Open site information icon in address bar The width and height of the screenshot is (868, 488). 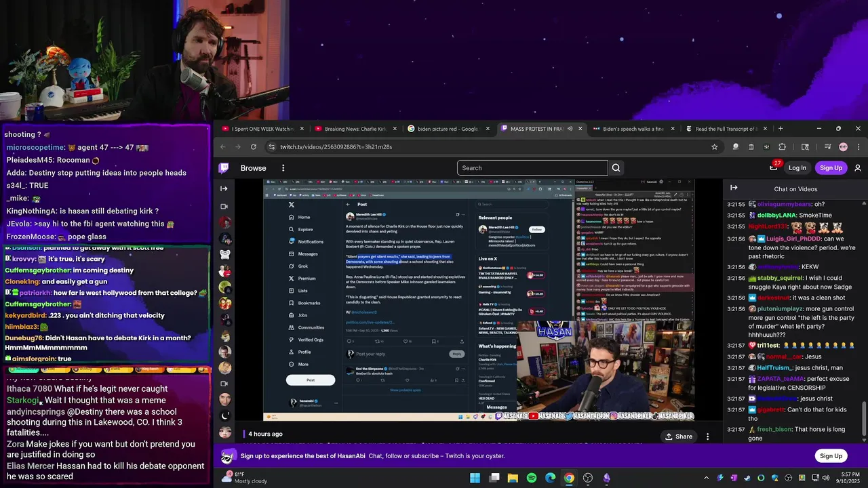tap(272, 146)
